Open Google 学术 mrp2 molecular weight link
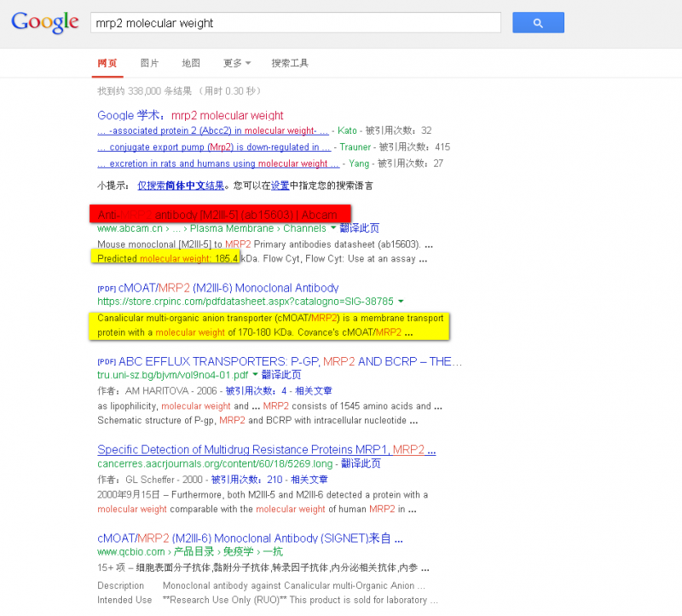The height and width of the screenshot is (616, 682). [190, 115]
